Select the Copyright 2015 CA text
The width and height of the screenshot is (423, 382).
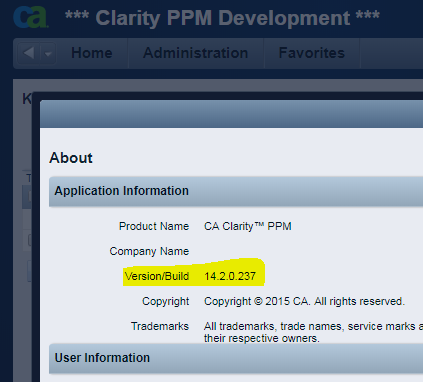[x=304, y=301]
